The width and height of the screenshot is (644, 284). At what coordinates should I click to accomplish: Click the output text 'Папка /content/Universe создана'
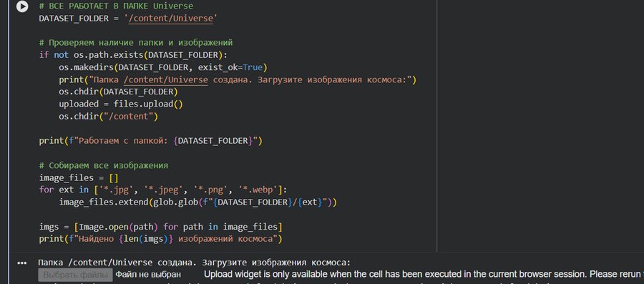click(195, 263)
